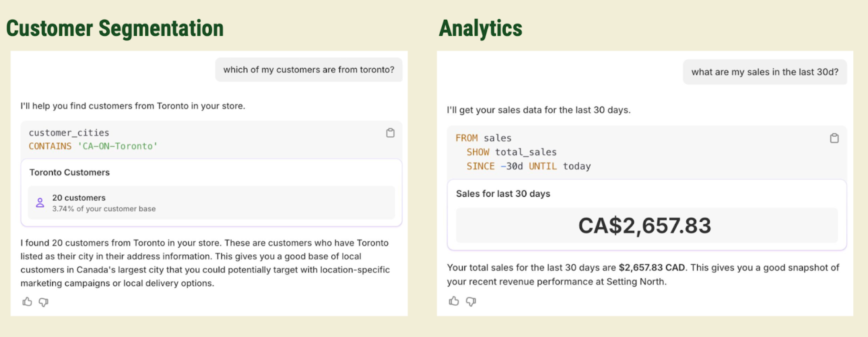Viewport: 868px width, 337px height.
Task: Dislike the 30-day sales response
Action: coord(471,301)
